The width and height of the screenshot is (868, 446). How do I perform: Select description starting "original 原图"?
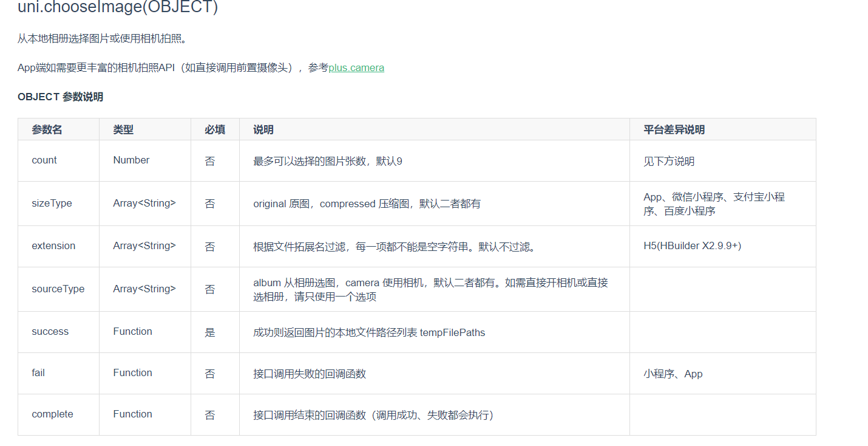(x=367, y=204)
